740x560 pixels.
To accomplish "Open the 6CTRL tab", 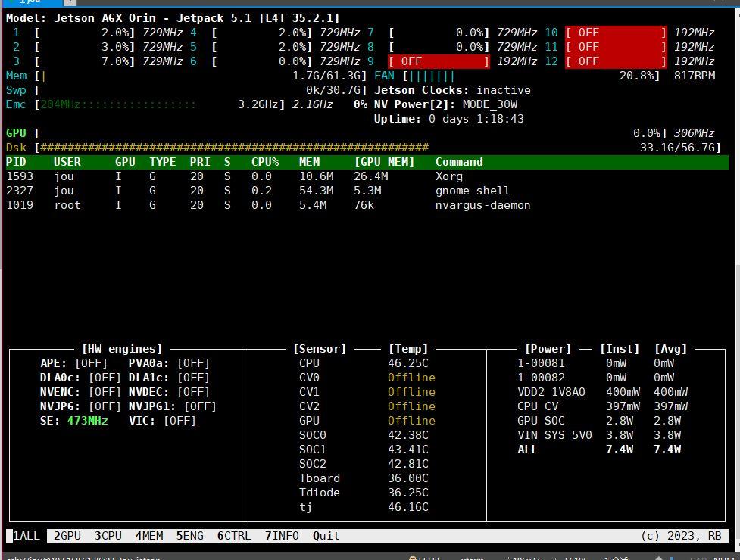I will tap(234, 536).
